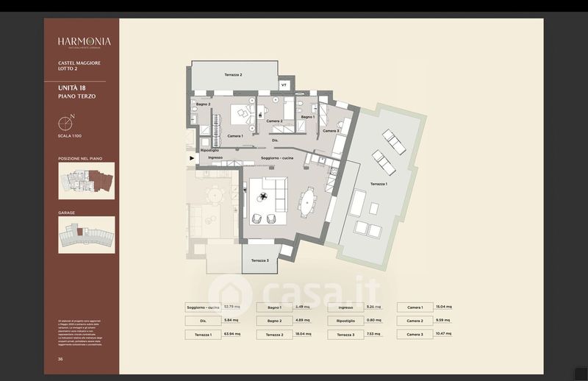Viewport: 588px width, 381px height.
Task: Select the Terrazza 1 legend box
Action: point(202,334)
